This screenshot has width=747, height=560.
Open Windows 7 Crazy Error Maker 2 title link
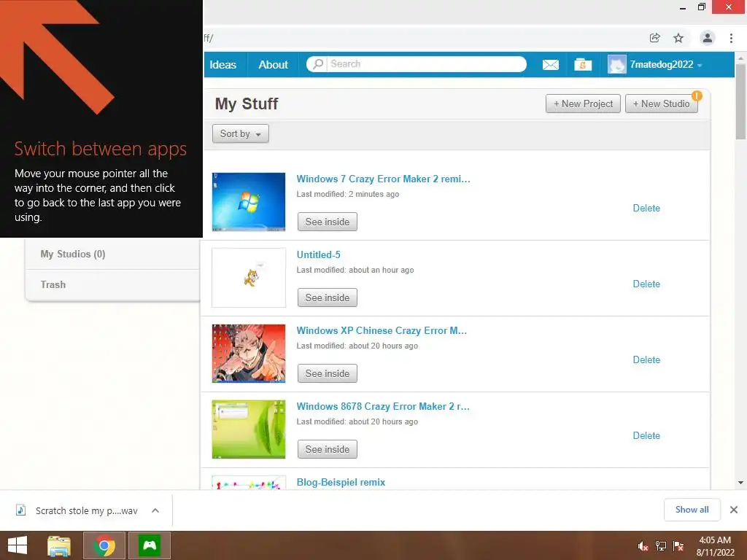[383, 179]
